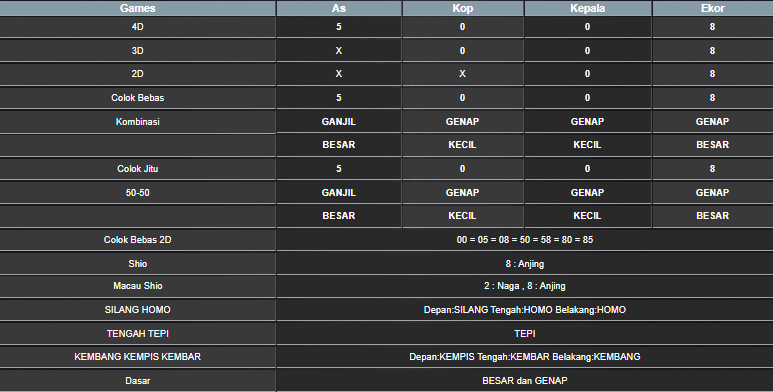Select the Colok Bebas row label
Viewport: 773px width, 392px height.
138,98
